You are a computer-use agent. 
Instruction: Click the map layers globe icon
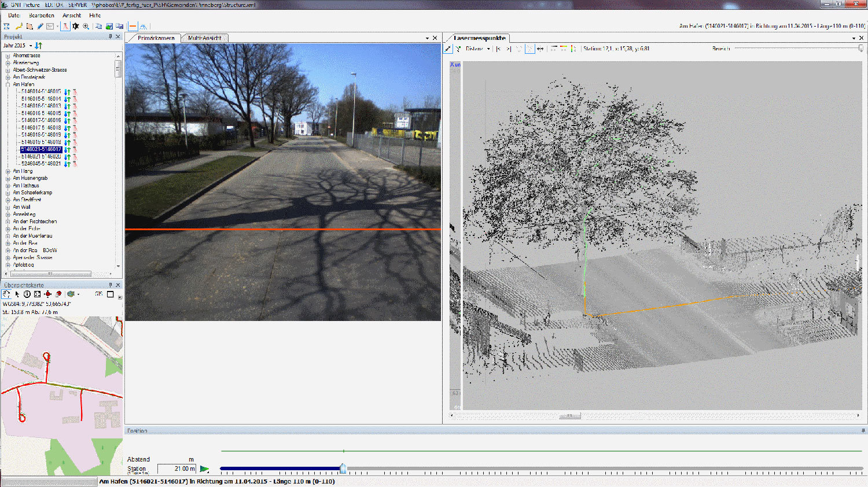click(x=71, y=294)
